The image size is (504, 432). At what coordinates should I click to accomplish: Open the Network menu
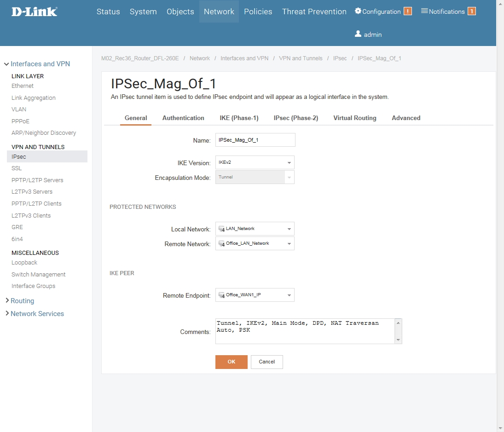pyautogui.click(x=219, y=12)
